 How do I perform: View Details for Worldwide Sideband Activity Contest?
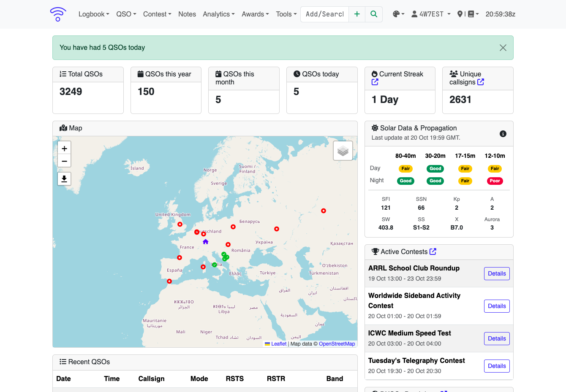click(497, 306)
